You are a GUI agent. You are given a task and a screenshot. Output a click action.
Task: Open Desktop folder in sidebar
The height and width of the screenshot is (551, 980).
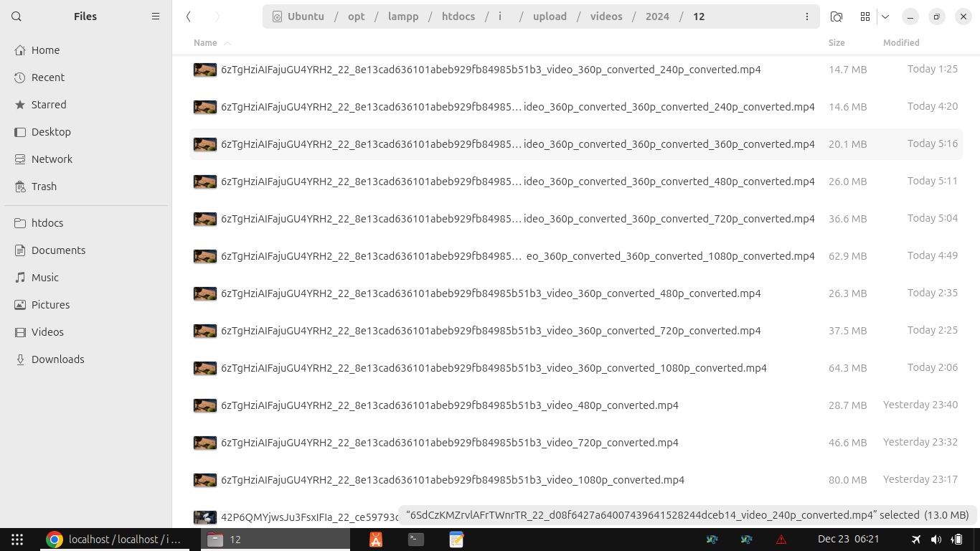pyautogui.click(x=86, y=132)
